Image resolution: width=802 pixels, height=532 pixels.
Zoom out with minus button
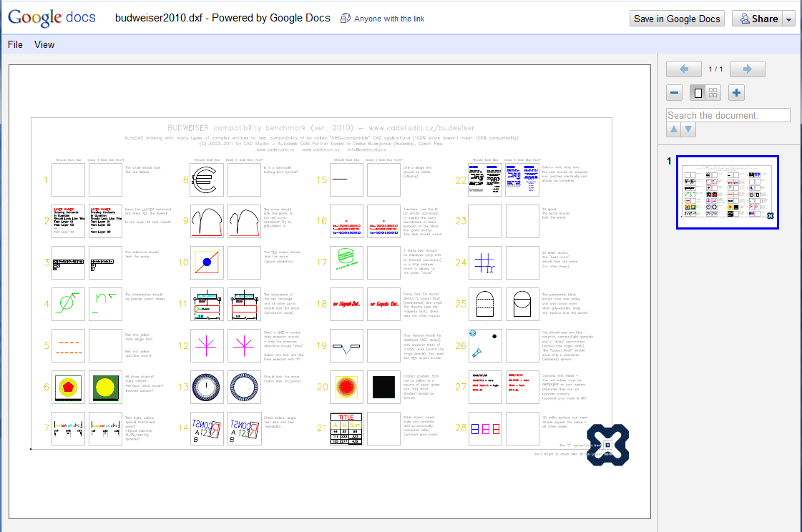coord(674,92)
